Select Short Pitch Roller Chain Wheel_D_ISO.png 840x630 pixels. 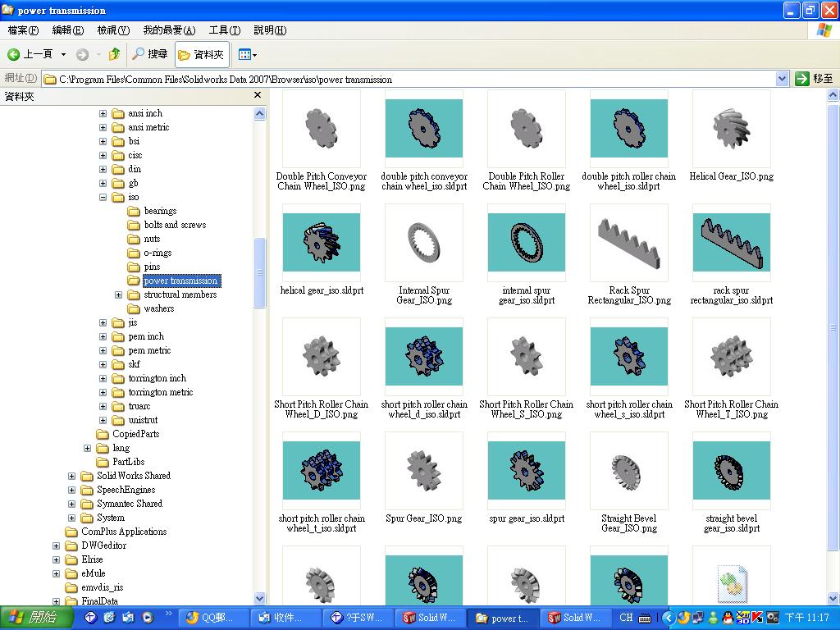pos(322,357)
